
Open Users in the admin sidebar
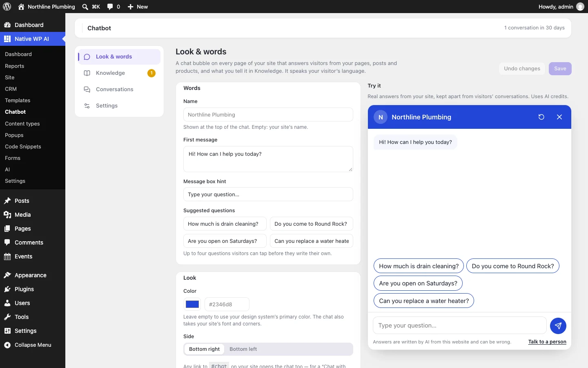point(33,303)
